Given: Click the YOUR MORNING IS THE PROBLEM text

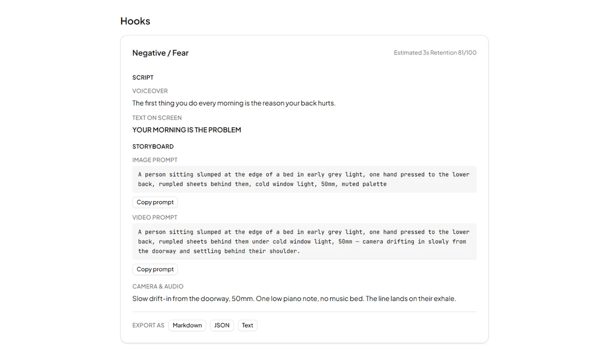Looking at the screenshot, I should [187, 130].
